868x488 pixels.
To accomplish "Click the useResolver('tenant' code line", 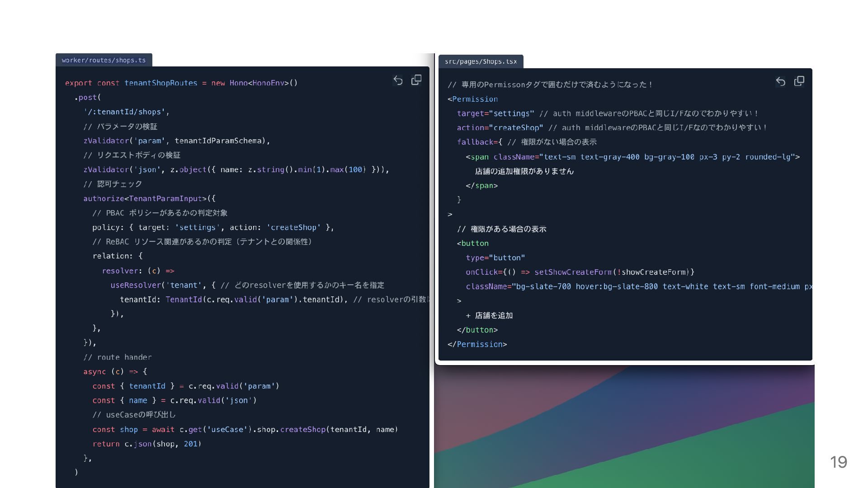I will (x=247, y=286).
